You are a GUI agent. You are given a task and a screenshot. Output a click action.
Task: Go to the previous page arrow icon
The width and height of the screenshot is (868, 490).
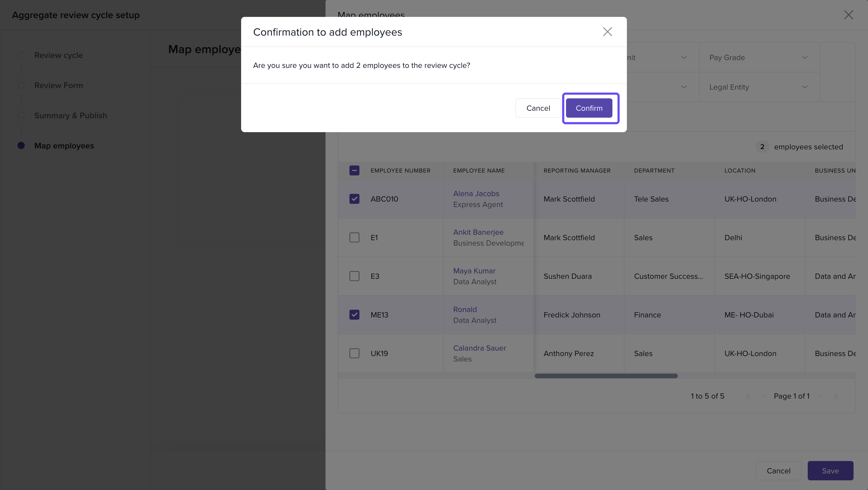[x=763, y=396]
